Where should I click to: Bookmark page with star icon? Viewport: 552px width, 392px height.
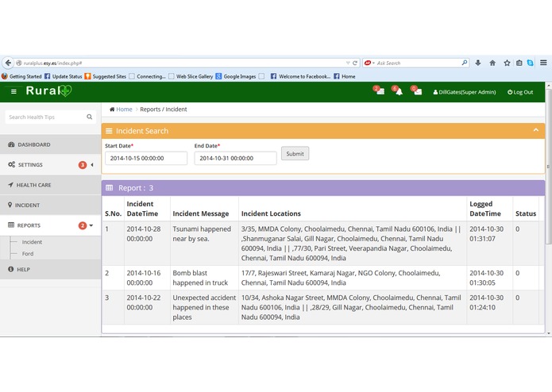(x=507, y=63)
